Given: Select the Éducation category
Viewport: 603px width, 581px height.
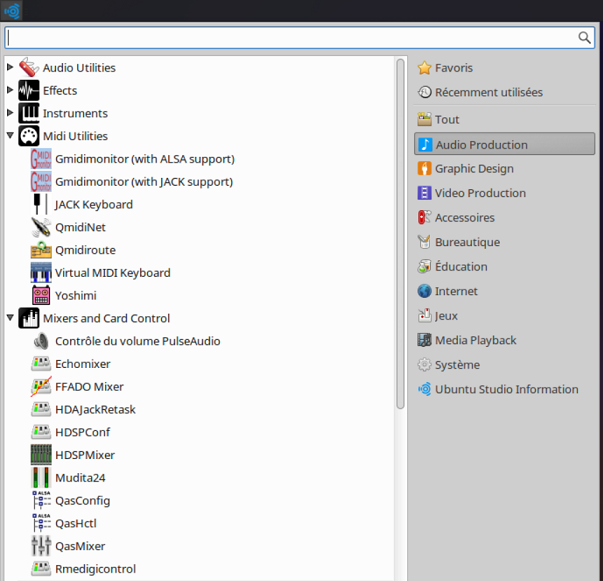Looking at the screenshot, I should [505, 266].
